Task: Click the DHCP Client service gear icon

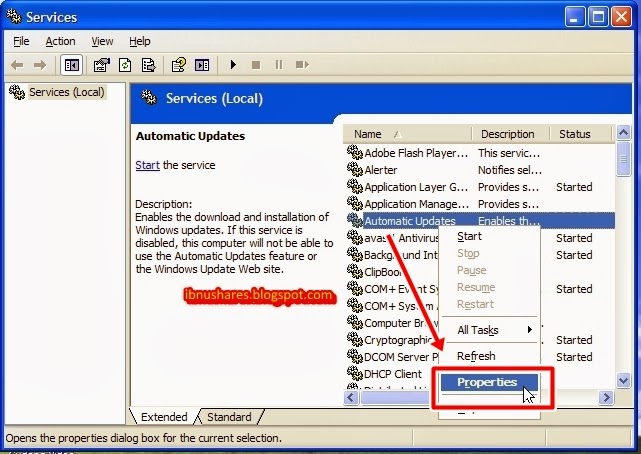Action: click(355, 373)
